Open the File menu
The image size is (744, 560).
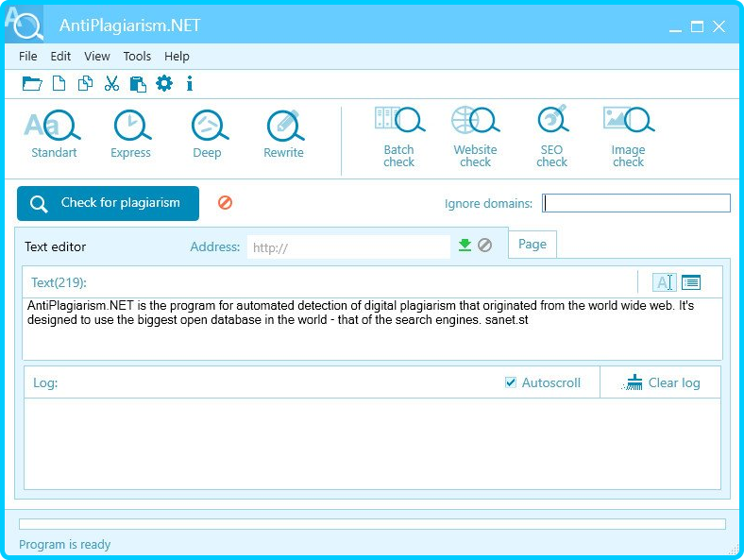(x=28, y=56)
